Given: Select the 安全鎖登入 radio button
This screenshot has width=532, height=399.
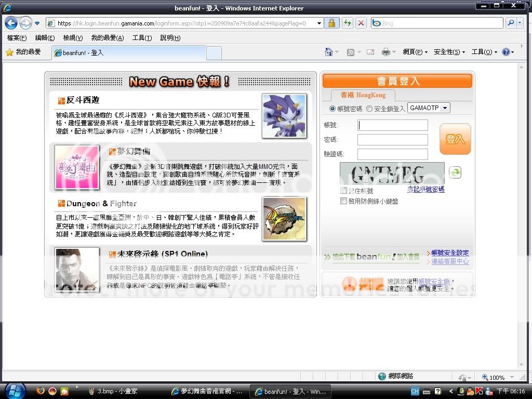Looking at the screenshot, I should [x=369, y=109].
